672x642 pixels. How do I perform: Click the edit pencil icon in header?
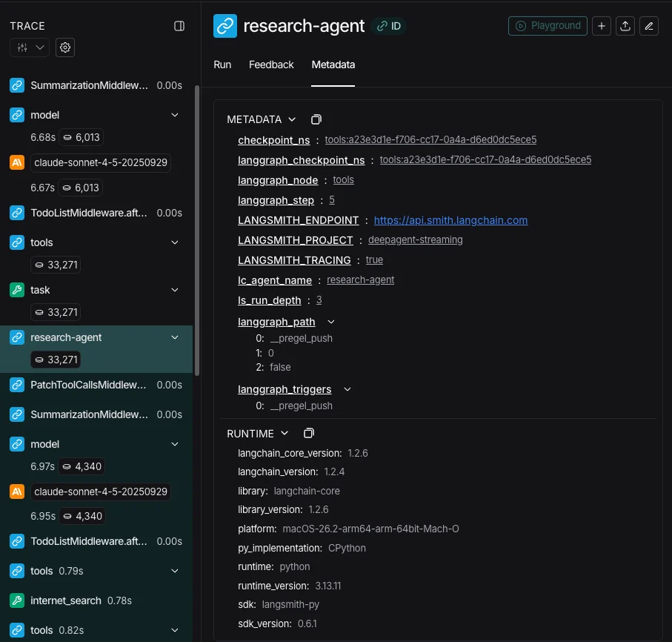(x=649, y=26)
